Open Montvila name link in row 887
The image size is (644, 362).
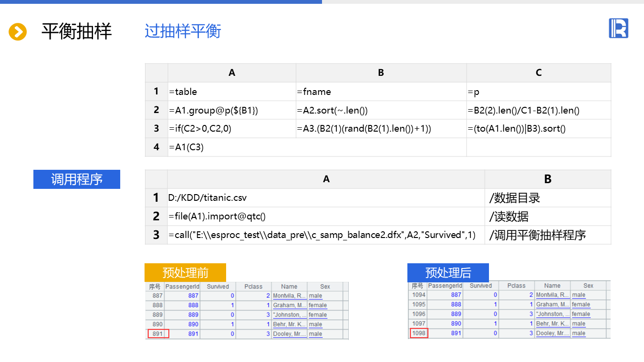(x=290, y=296)
